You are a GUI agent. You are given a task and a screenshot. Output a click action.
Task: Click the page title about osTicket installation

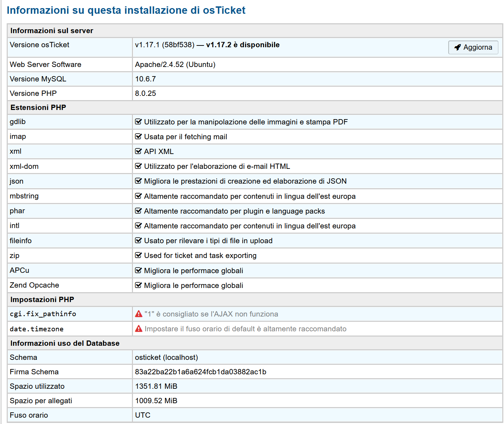[126, 10]
